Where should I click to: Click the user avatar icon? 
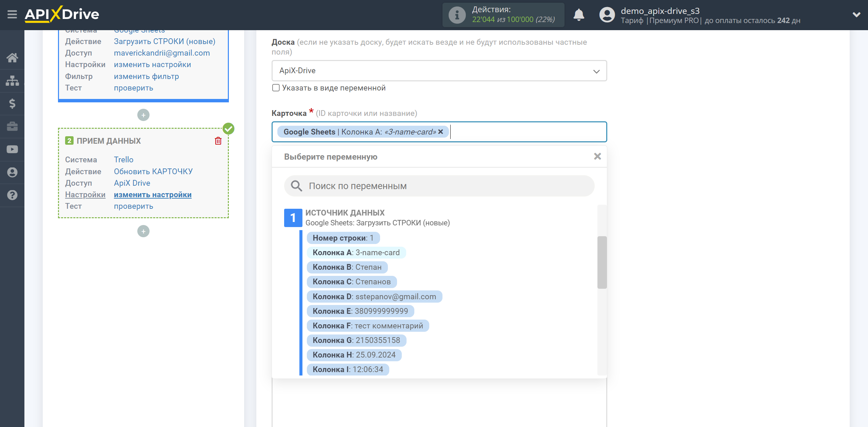point(607,15)
